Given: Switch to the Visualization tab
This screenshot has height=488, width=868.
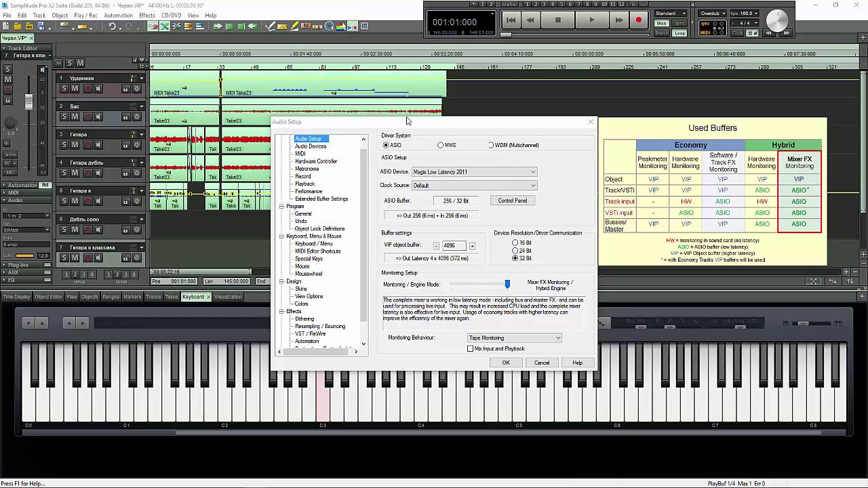Looking at the screenshot, I should click(x=228, y=297).
